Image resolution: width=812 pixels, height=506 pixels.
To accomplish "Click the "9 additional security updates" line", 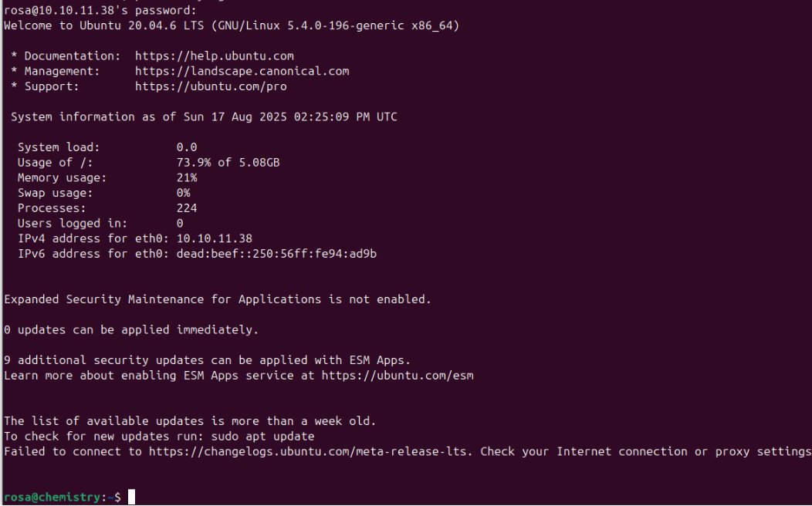I will [207, 360].
